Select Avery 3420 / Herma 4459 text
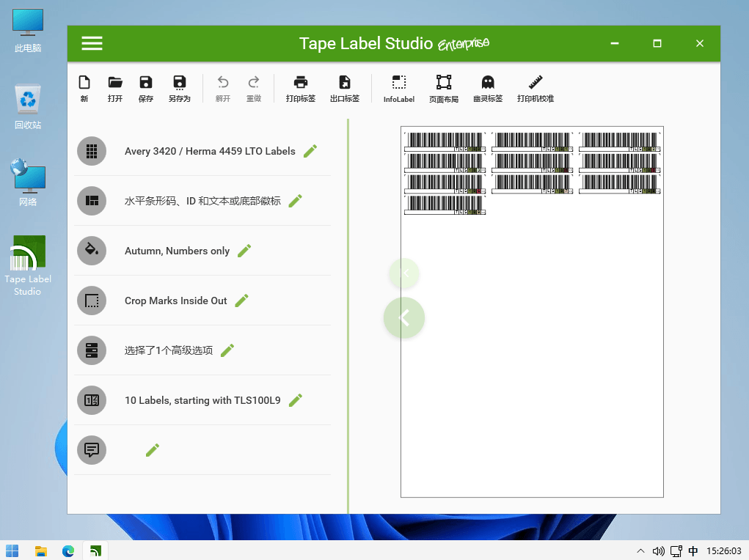Screen dimensions: 749x560 click(x=211, y=151)
